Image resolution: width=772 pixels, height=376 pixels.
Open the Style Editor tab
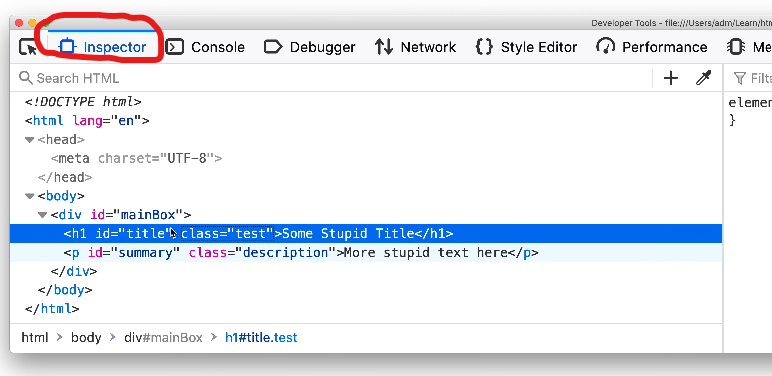(526, 47)
